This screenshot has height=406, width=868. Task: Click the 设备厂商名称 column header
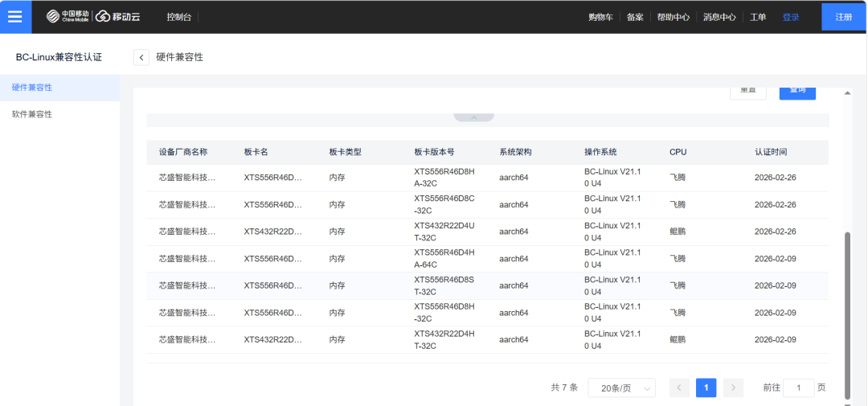click(183, 152)
